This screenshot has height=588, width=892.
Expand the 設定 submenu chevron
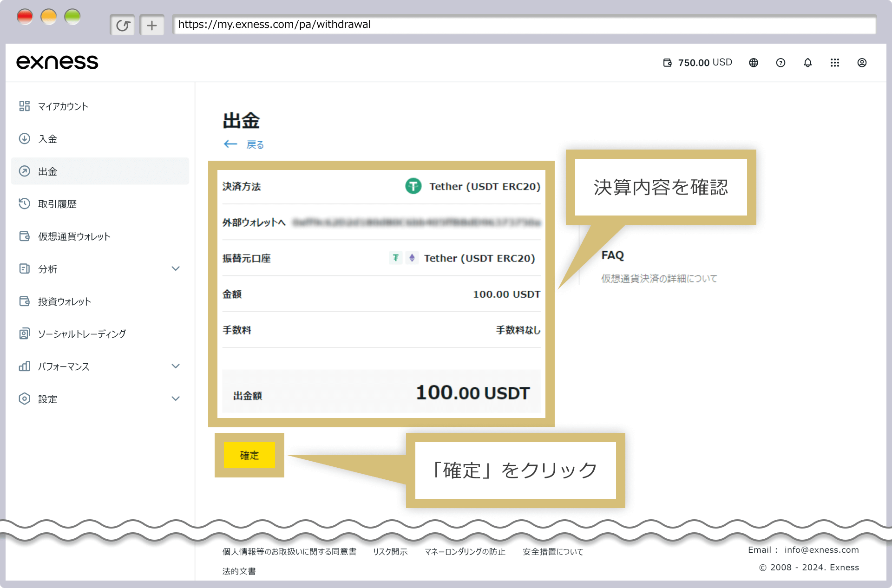point(176,399)
